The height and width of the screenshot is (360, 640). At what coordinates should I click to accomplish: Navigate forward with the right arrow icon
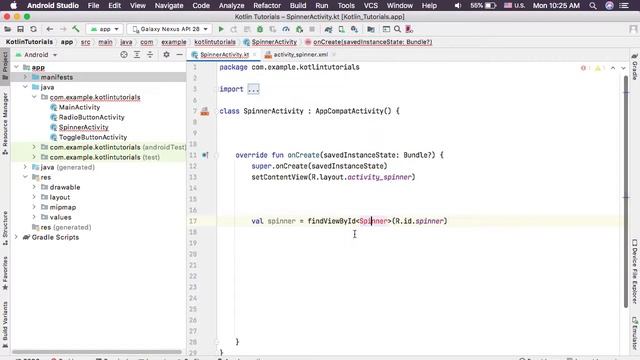coord(63,29)
